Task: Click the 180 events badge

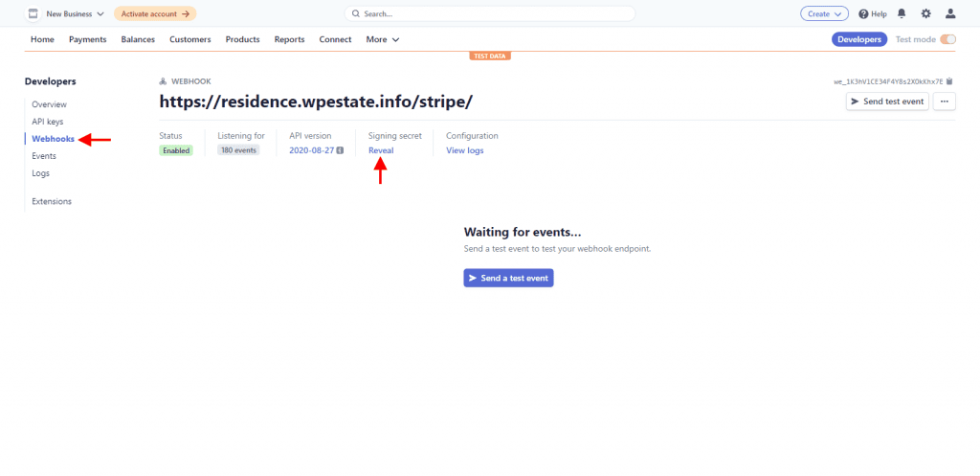Action: 238,150
